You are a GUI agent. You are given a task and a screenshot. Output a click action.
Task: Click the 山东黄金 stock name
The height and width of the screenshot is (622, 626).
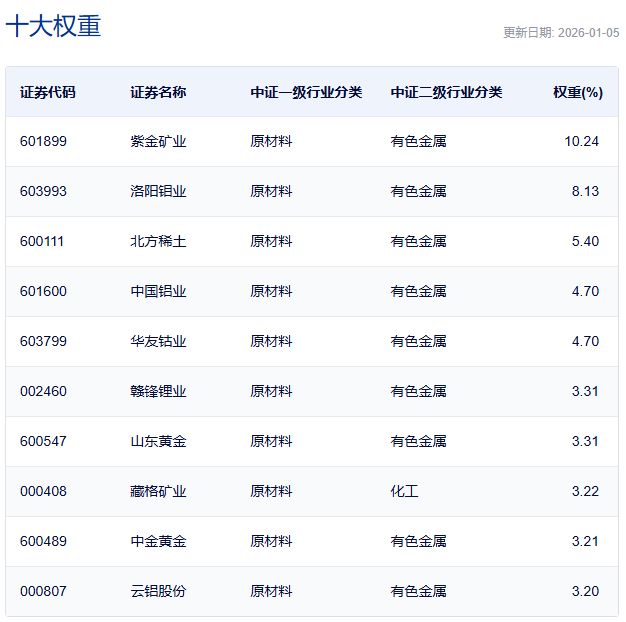point(158,441)
